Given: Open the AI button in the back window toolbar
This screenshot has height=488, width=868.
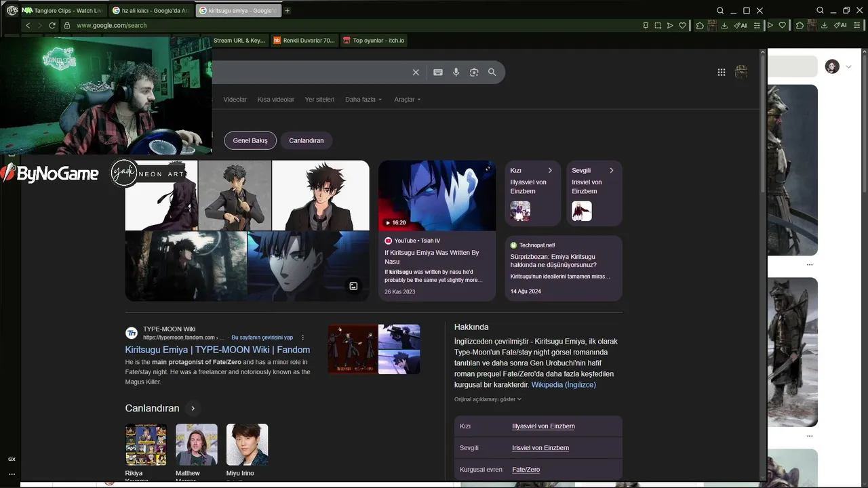Looking at the screenshot, I should click(840, 25).
